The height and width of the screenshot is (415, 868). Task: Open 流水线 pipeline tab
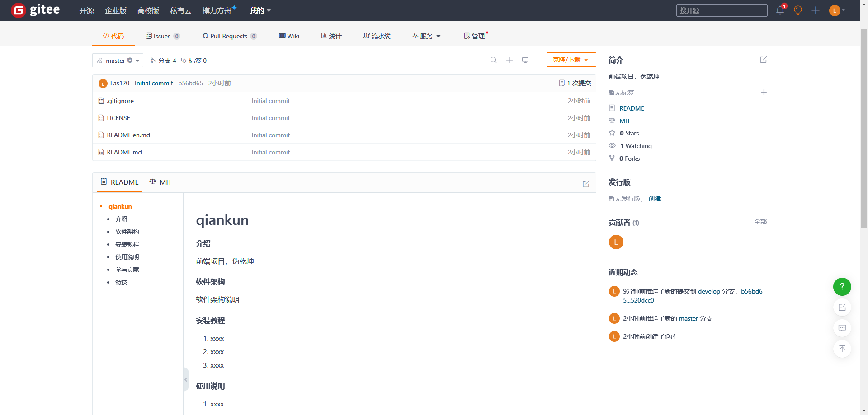click(377, 36)
